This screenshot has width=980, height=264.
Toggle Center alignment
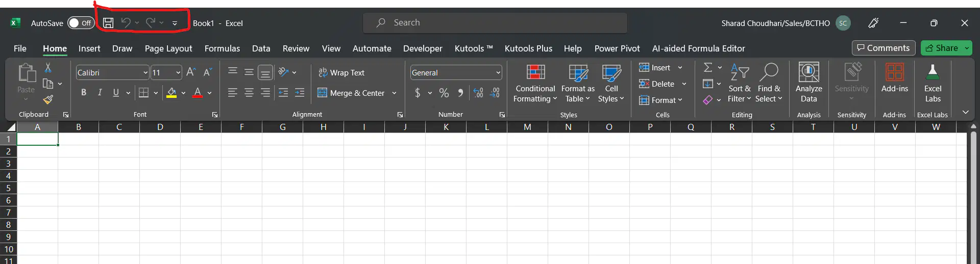pyautogui.click(x=249, y=93)
